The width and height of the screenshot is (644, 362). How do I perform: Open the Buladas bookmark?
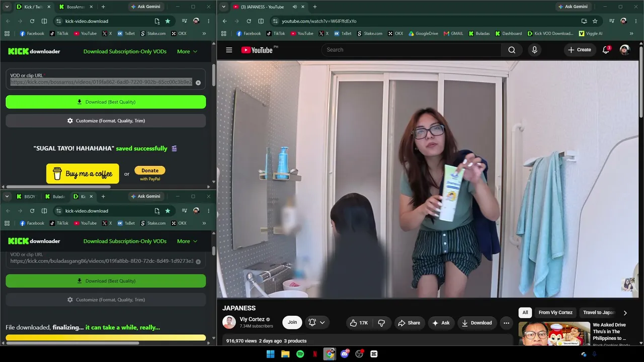pos(479,34)
